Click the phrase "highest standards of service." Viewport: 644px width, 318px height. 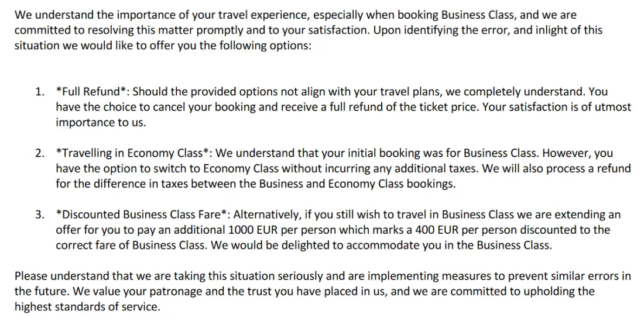pyautogui.click(x=87, y=306)
